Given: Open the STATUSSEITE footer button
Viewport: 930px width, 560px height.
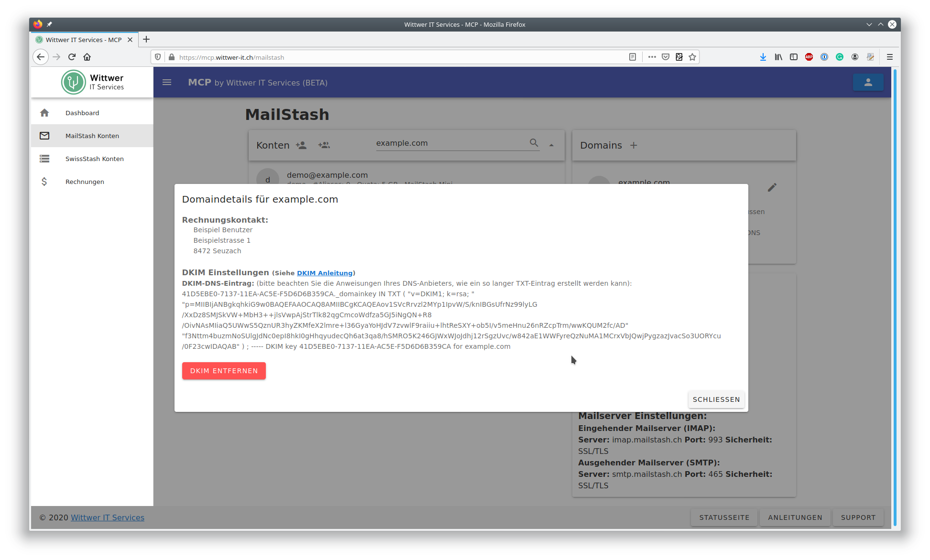Looking at the screenshot, I should (x=724, y=517).
